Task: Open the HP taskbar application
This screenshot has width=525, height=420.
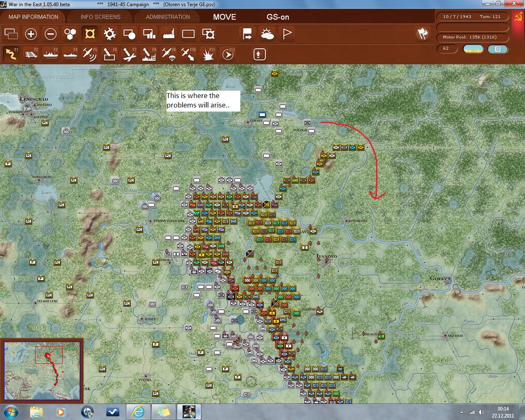Action: (x=87, y=412)
